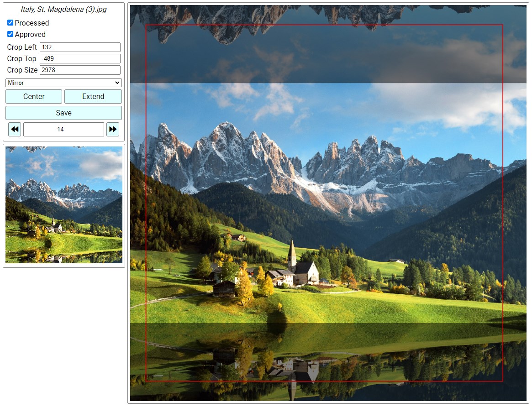The height and width of the screenshot is (407, 532).
Task: Advance to next image with fast-forward icon
Action: (x=113, y=130)
